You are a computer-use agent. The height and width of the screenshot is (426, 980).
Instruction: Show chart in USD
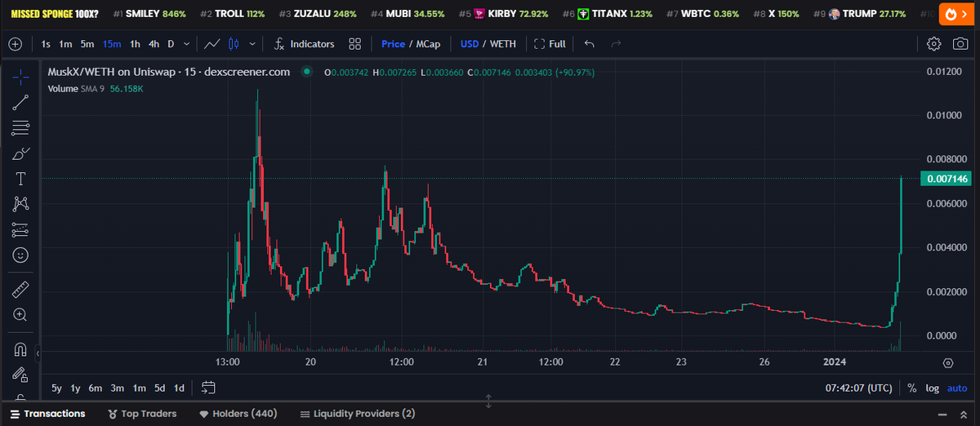(470, 44)
